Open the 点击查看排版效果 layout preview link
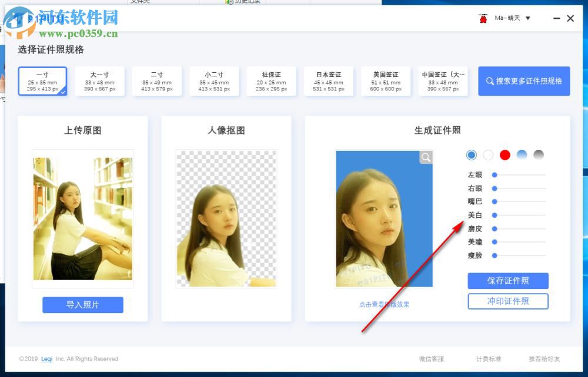Image resolution: width=588 pixels, height=377 pixels. tap(383, 303)
